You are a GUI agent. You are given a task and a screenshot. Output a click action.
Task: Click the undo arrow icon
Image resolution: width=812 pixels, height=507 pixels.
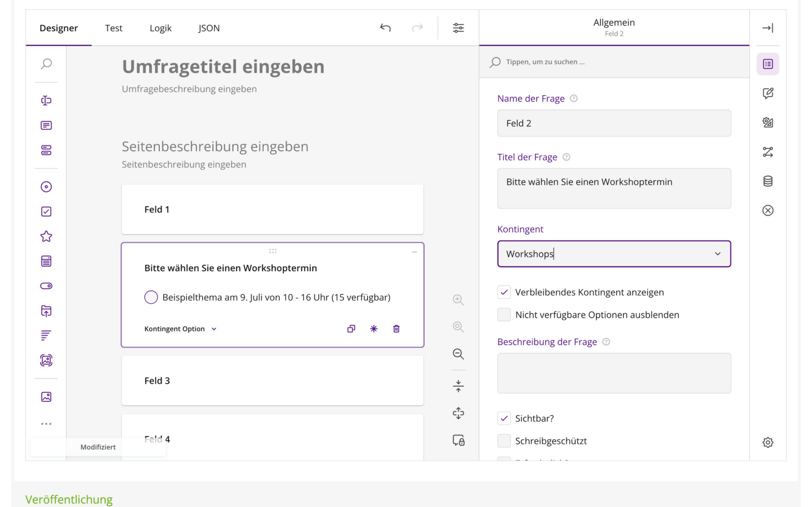pyautogui.click(x=385, y=28)
